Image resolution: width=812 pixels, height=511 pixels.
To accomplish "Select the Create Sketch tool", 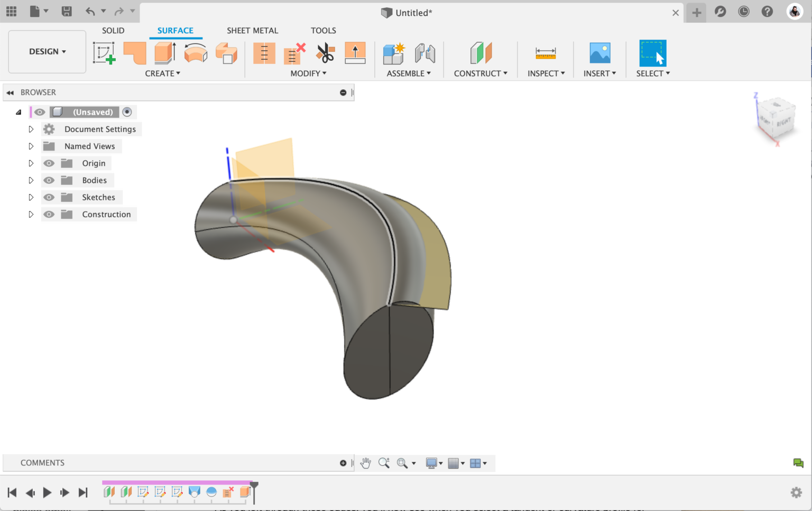I will [104, 53].
